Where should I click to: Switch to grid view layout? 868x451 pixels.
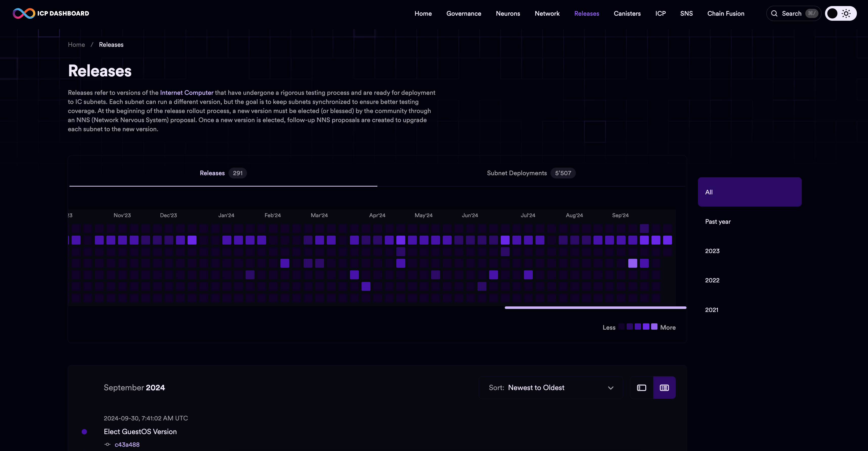(x=641, y=387)
